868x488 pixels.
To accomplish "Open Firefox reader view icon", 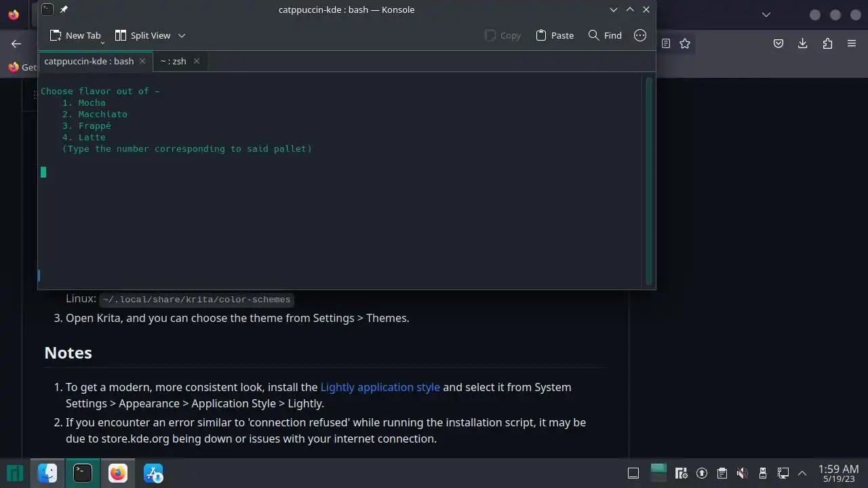I will click(666, 43).
